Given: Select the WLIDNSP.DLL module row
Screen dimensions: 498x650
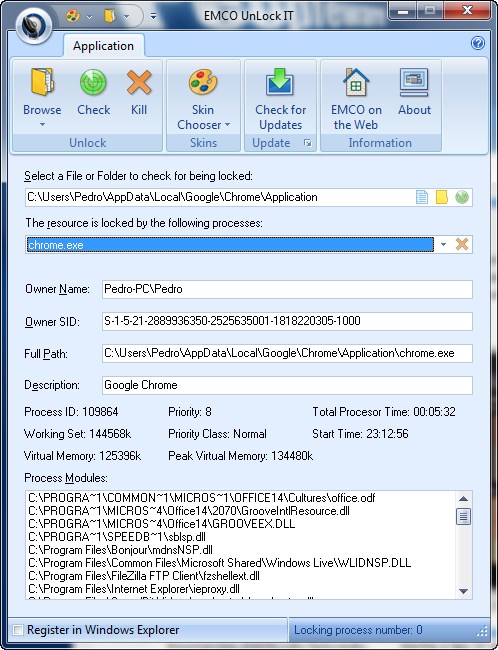Looking at the screenshot, I should [x=240, y=563].
